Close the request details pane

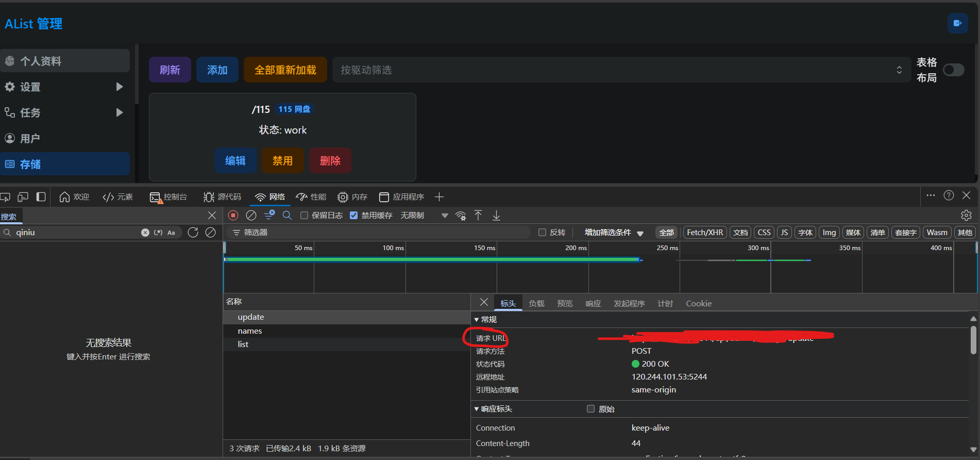484,302
